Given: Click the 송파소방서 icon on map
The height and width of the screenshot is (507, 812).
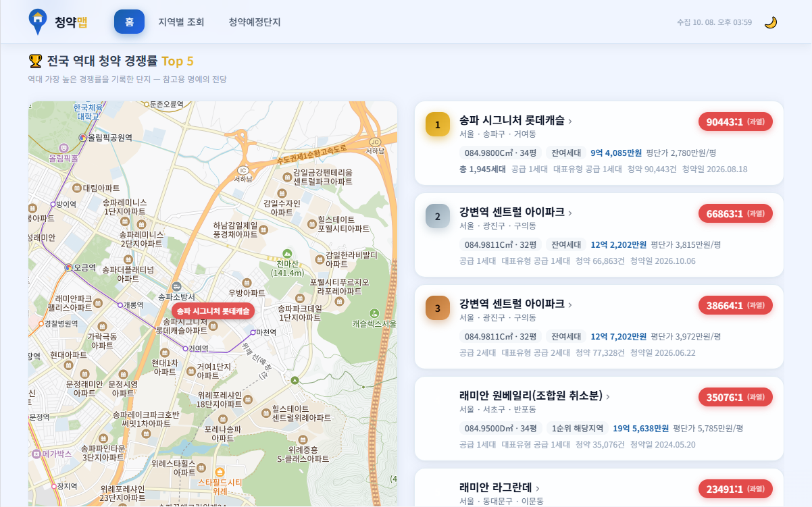Looking at the screenshot, I should (176, 286).
